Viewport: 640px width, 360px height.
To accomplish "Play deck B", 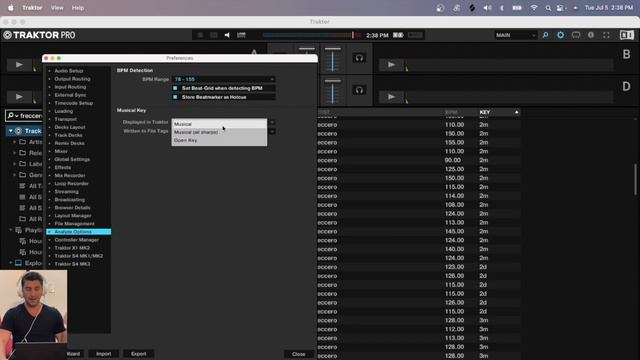I will coord(391,64).
